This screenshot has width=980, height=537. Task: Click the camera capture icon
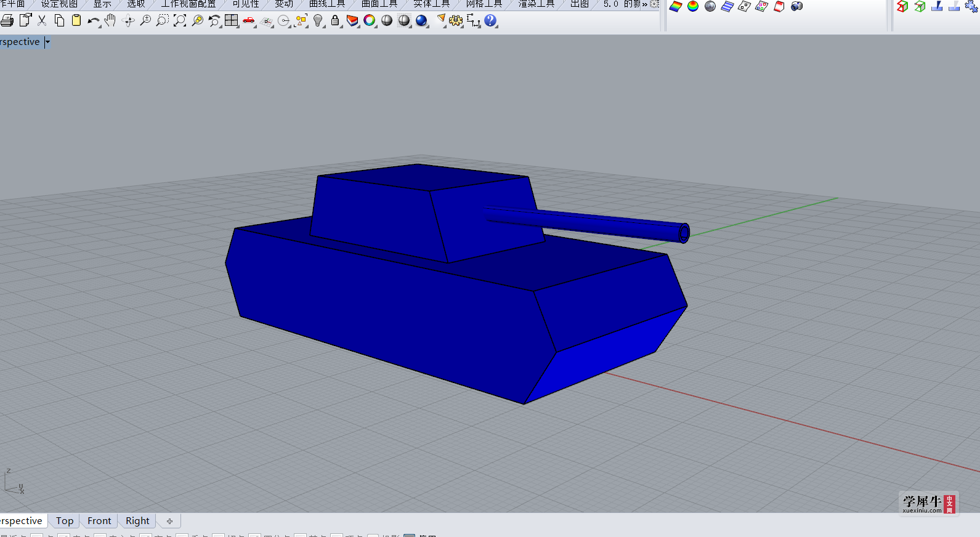pyautogui.click(x=796, y=6)
